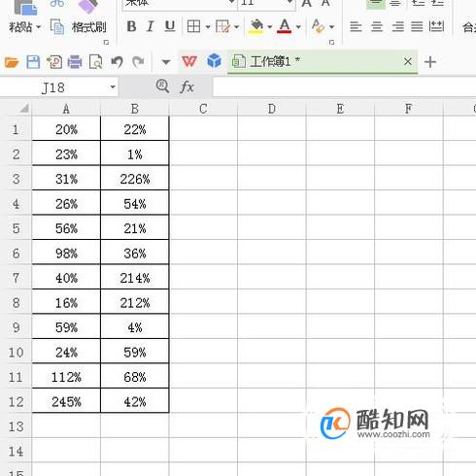This screenshot has height=476, width=476.
Task: Click the insert function fx icon
Action: coord(187,86)
